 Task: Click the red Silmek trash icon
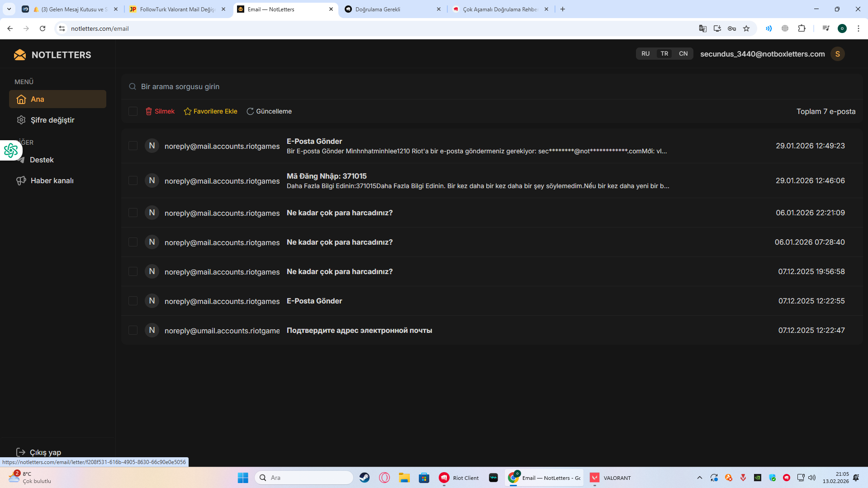(x=148, y=111)
